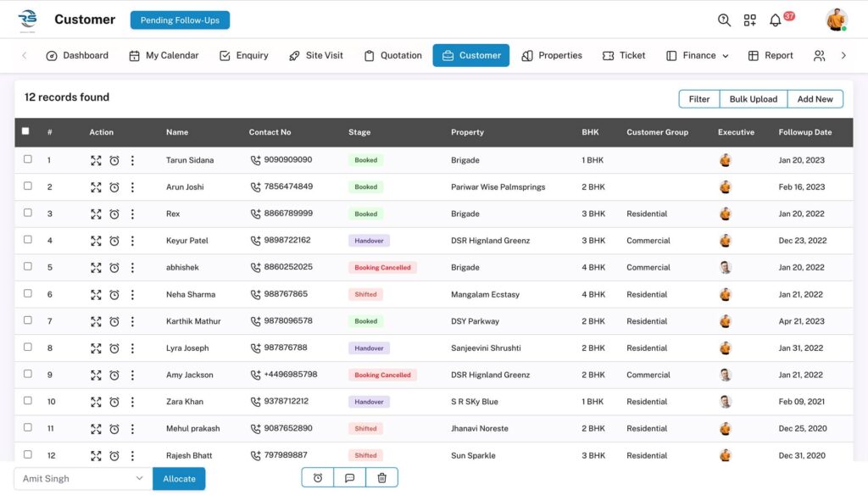Open the Site Visit tab
The image size is (868, 495).
tap(316, 55)
